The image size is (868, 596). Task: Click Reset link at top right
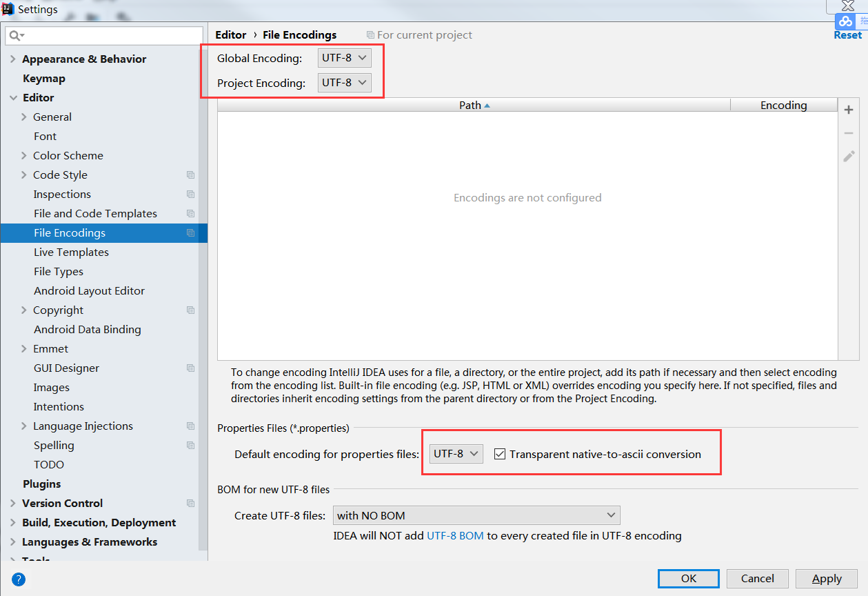(x=847, y=35)
